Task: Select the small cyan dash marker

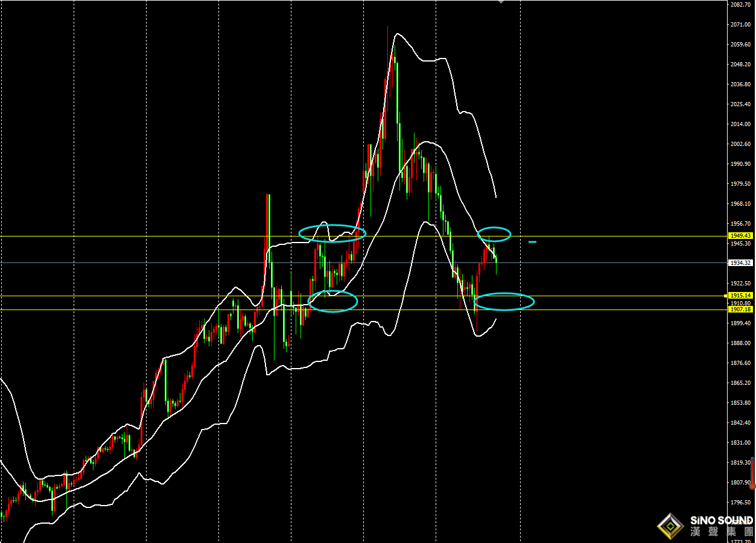Action: pos(532,242)
